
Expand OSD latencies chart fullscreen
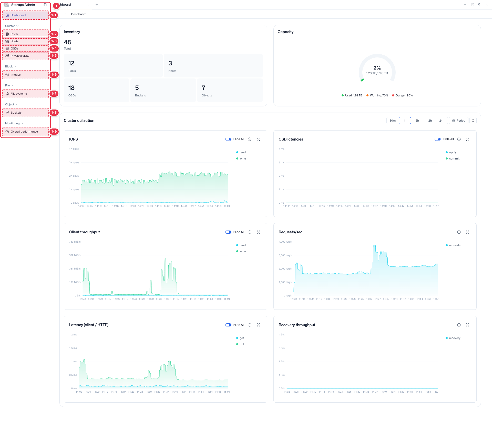468,139
